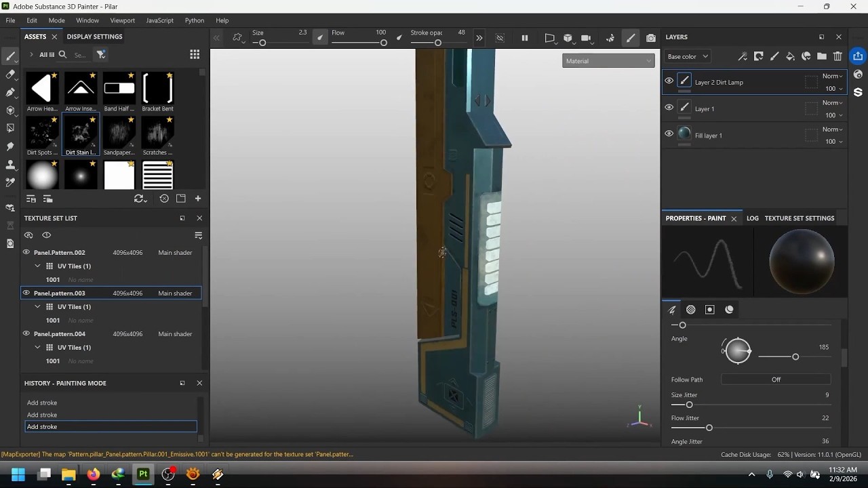Open the Windows Start menu
Viewport: 868px width, 488px height.
click(x=18, y=474)
